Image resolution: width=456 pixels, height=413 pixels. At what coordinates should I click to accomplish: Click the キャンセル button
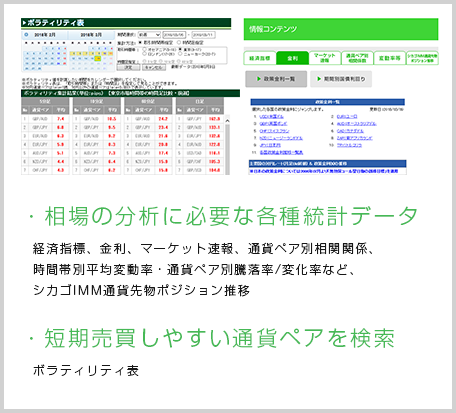154,67
